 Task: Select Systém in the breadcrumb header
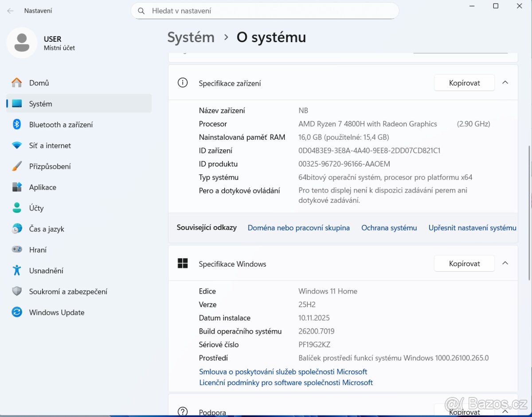pyautogui.click(x=191, y=37)
